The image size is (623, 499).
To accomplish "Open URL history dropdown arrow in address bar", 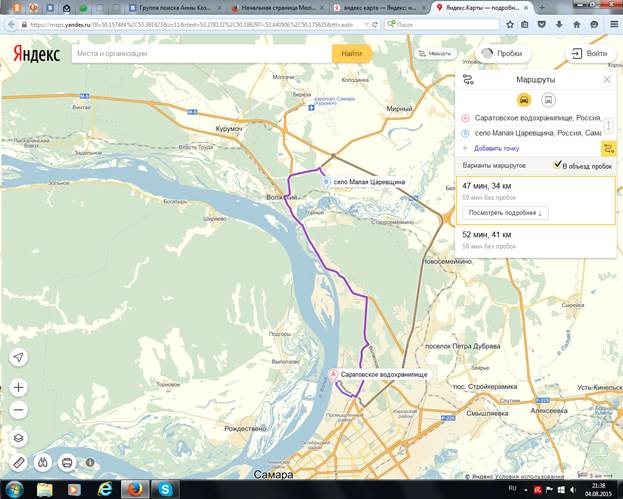I will [x=366, y=25].
